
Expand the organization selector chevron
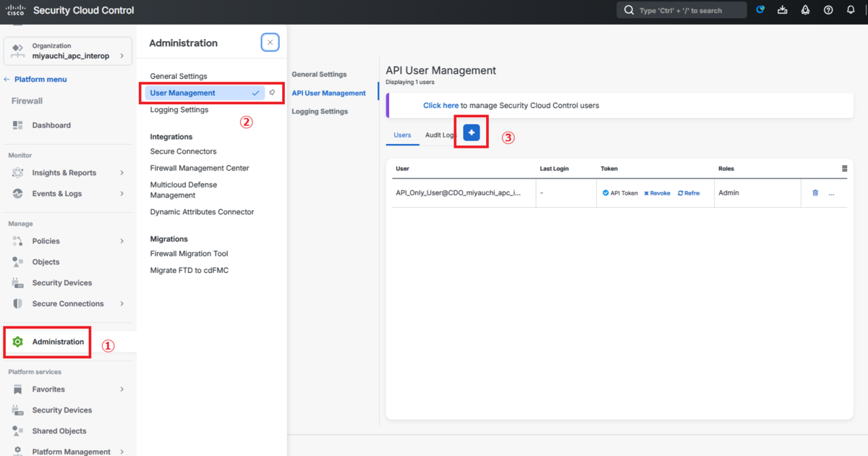122,56
